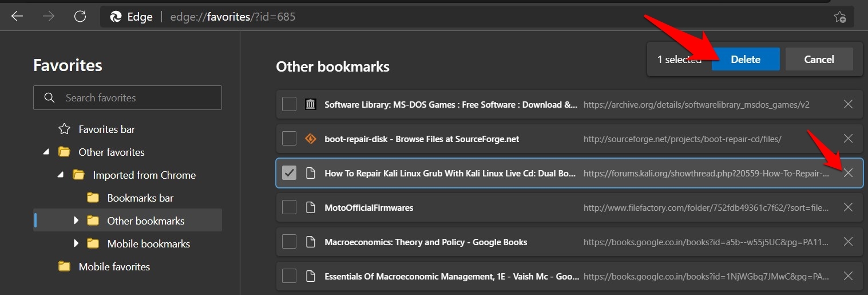Tick the MotoOfficialFirmwares checkbox
The image size is (868, 295).
pos(290,207)
